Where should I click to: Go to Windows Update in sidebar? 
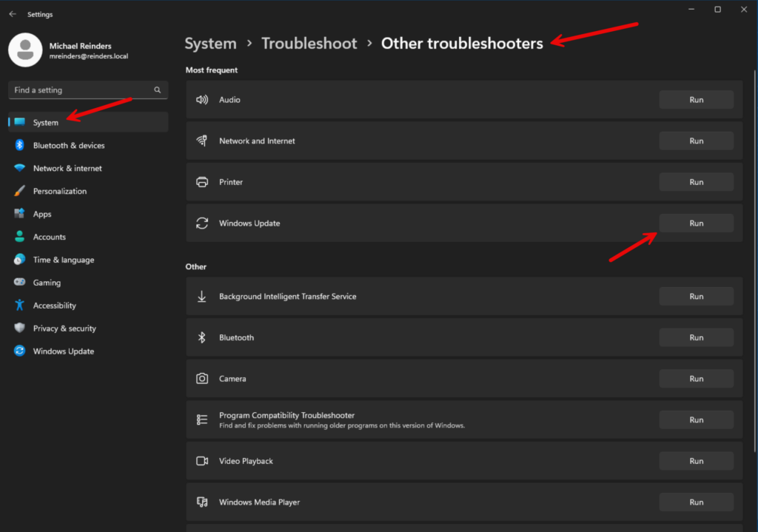89,351
